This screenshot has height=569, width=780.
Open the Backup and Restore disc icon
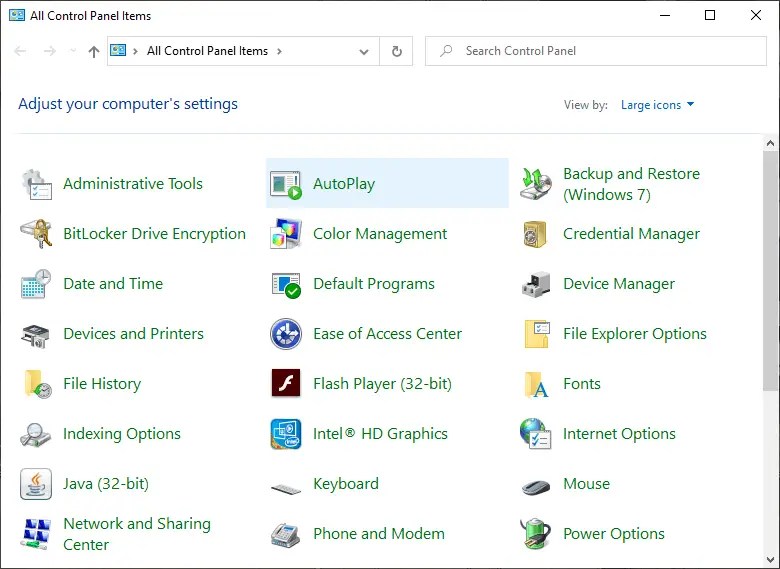click(x=536, y=184)
